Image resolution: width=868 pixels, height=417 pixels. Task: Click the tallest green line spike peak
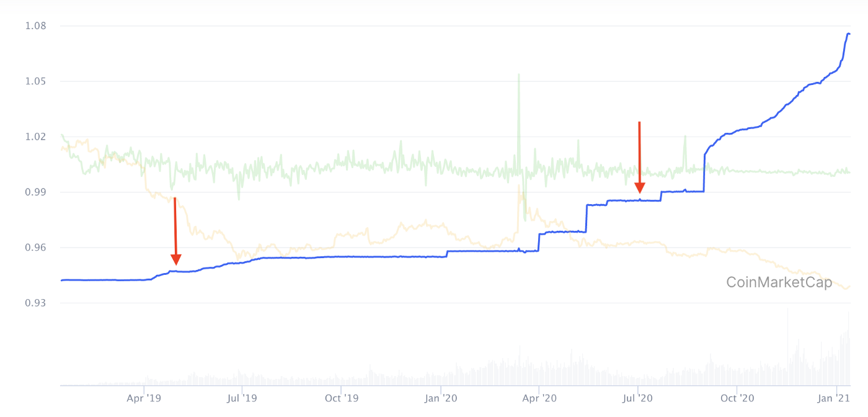click(x=518, y=74)
